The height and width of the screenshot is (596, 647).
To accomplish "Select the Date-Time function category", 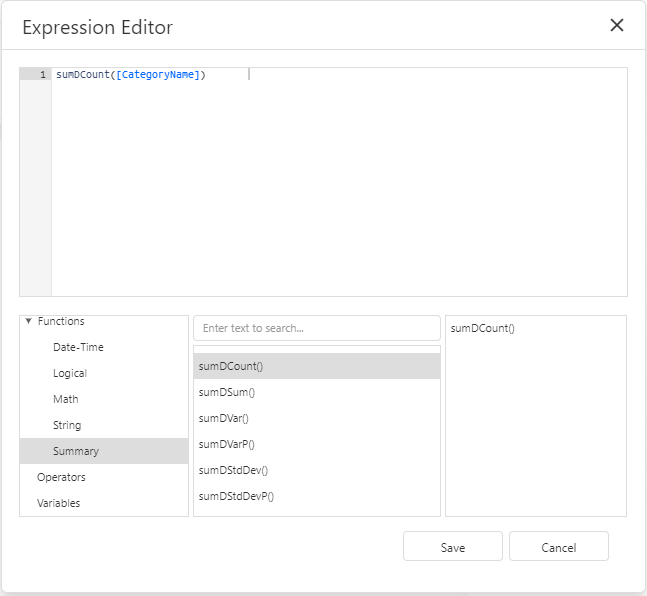I will click(78, 347).
